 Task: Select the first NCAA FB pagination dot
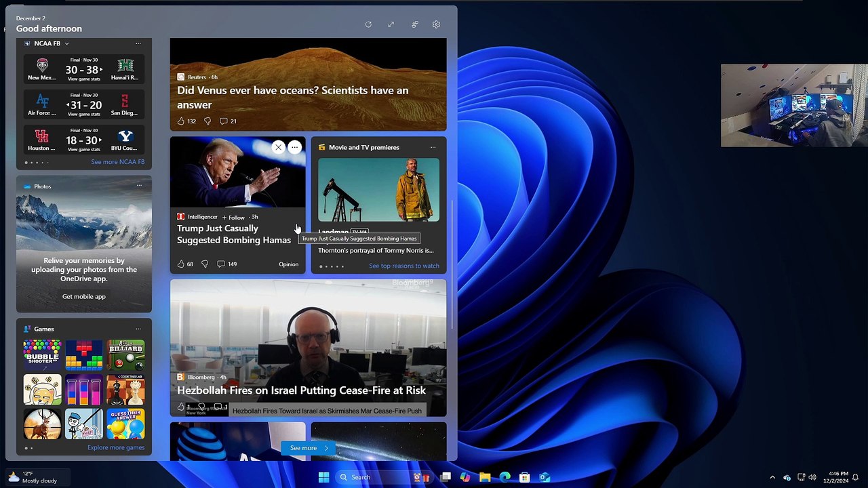click(26, 163)
